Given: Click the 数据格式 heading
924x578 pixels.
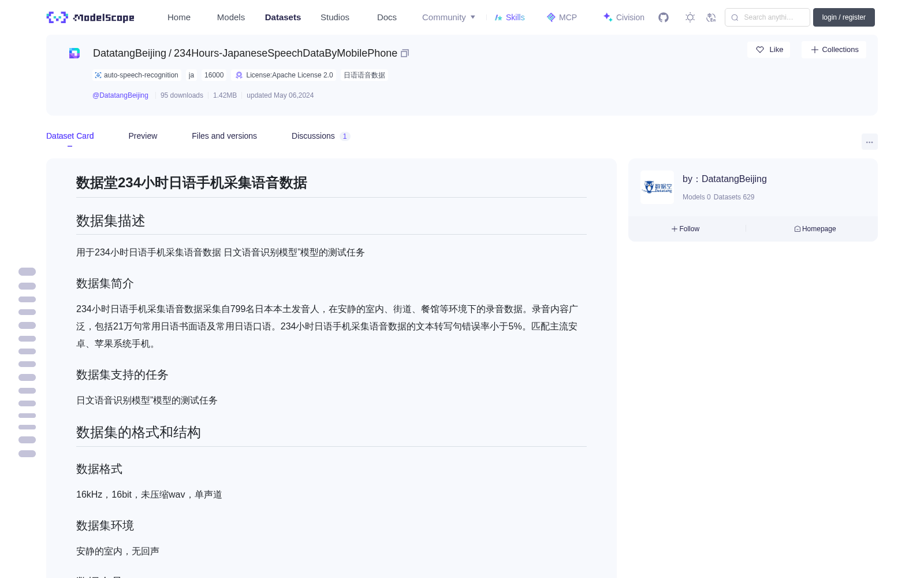Looking at the screenshot, I should coord(99,469).
